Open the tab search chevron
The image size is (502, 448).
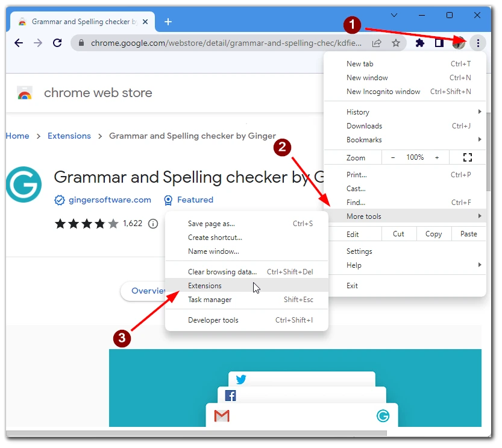coord(394,15)
